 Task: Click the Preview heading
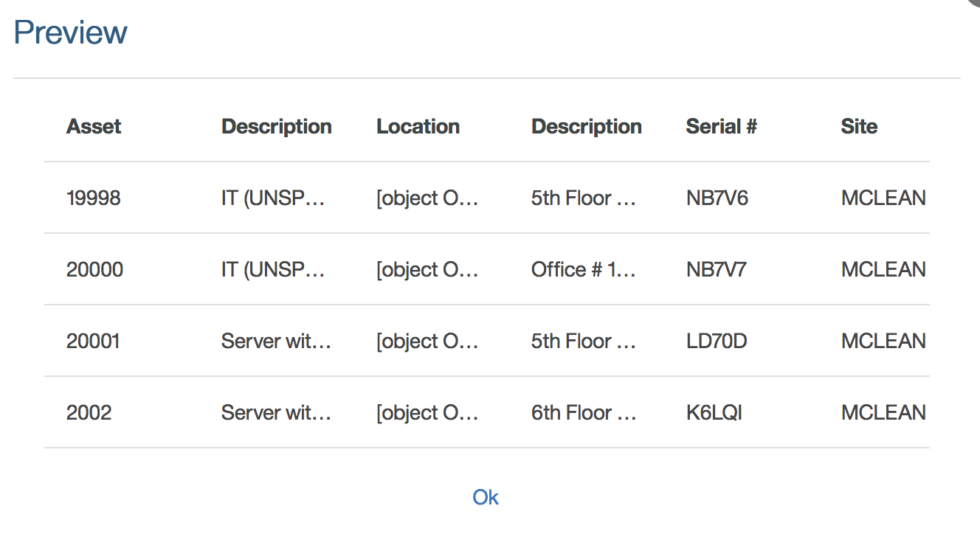point(70,32)
